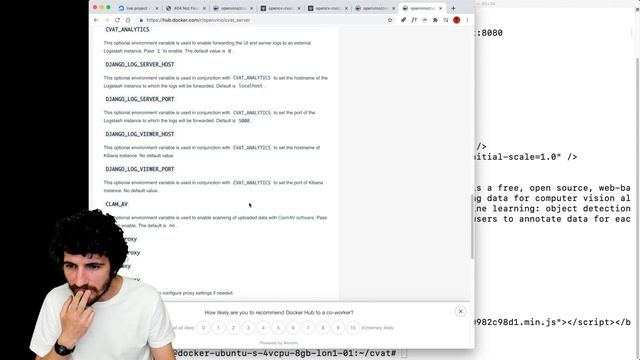Rate 9 on the recommendation survey
Viewport: 640px width, 360px height.
[338, 328]
